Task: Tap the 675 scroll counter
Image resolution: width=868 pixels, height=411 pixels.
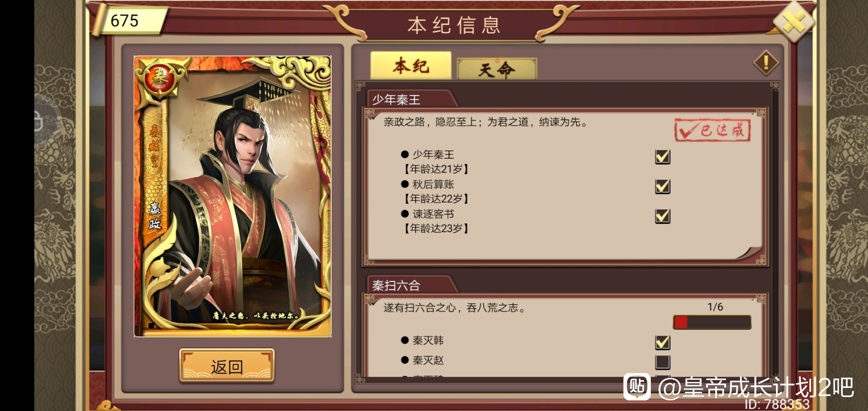Action: point(128,20)
